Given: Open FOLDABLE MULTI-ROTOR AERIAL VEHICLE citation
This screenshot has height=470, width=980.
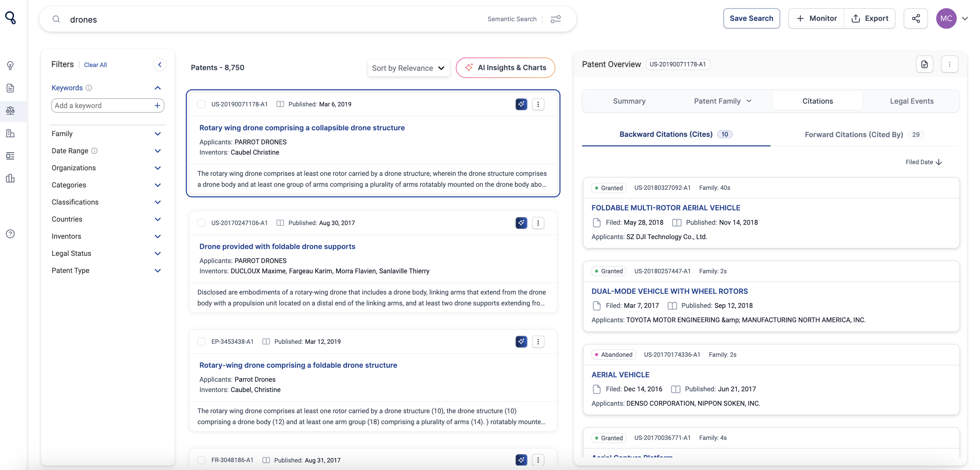Looking at the screenshot, I should point(666,208).
